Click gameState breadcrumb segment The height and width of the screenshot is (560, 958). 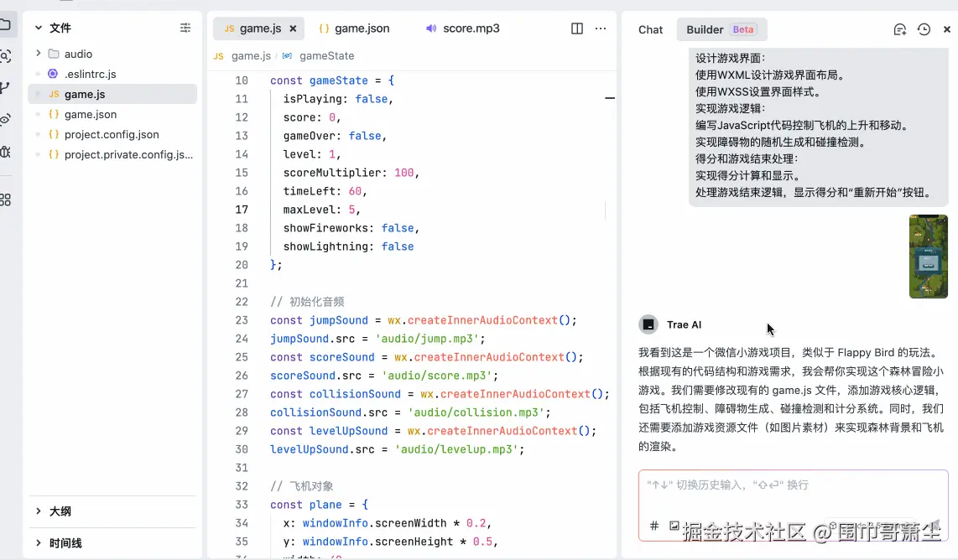[x=327, y=56]
